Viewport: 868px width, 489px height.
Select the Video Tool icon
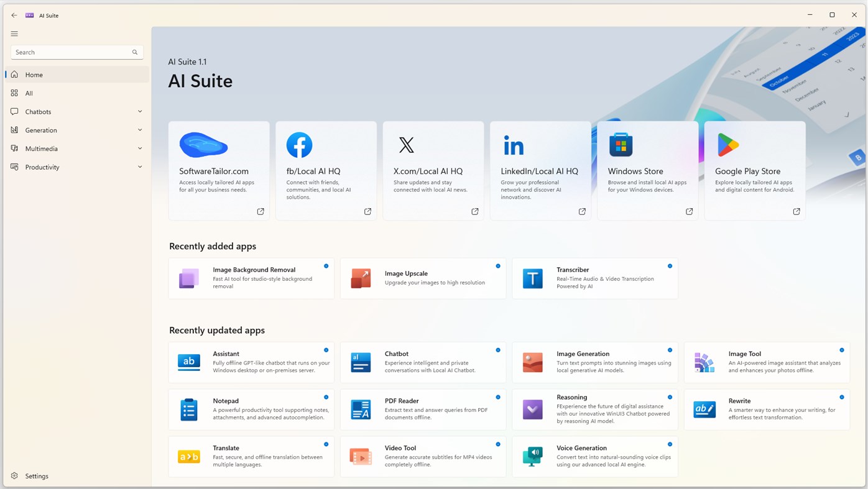pyautogui.click(x=361, y=456)
